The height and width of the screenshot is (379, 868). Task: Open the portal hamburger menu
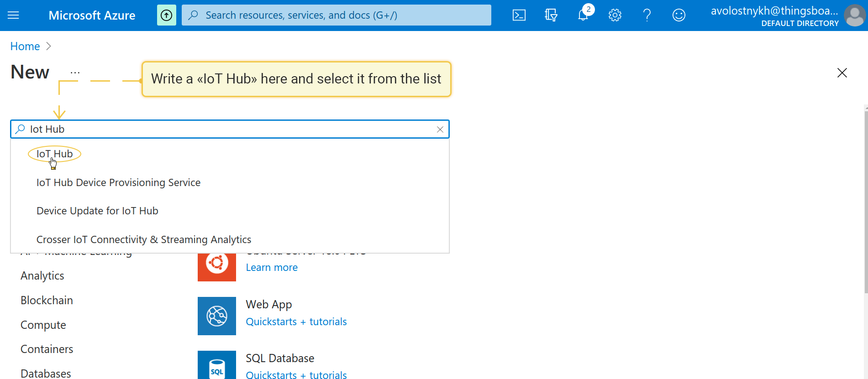pos(13,16)
